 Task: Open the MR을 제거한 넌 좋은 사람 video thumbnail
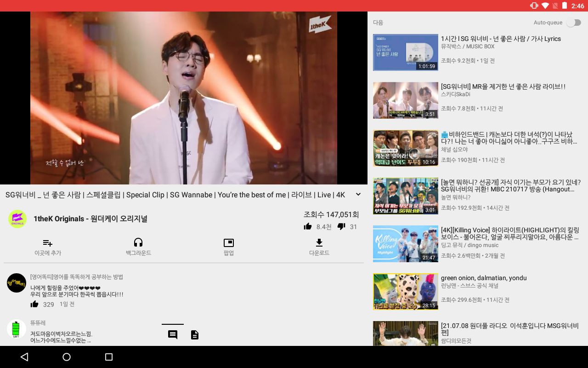(x=406, y=100)
